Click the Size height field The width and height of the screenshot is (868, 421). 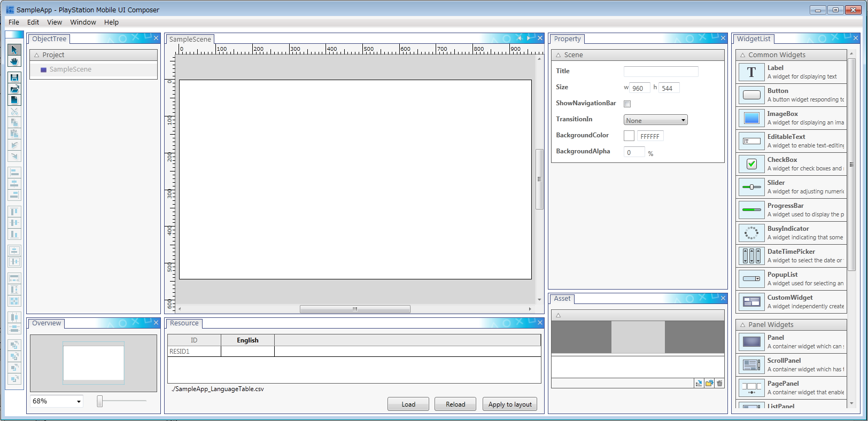click(669, 88)
